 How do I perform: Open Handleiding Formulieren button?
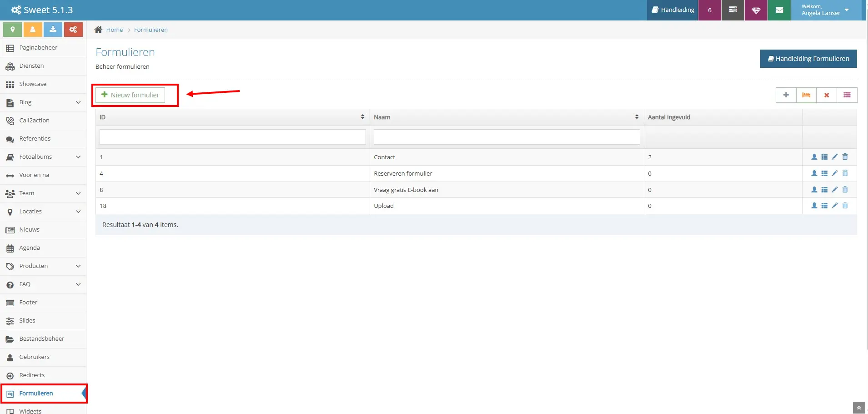coord(808,59)
